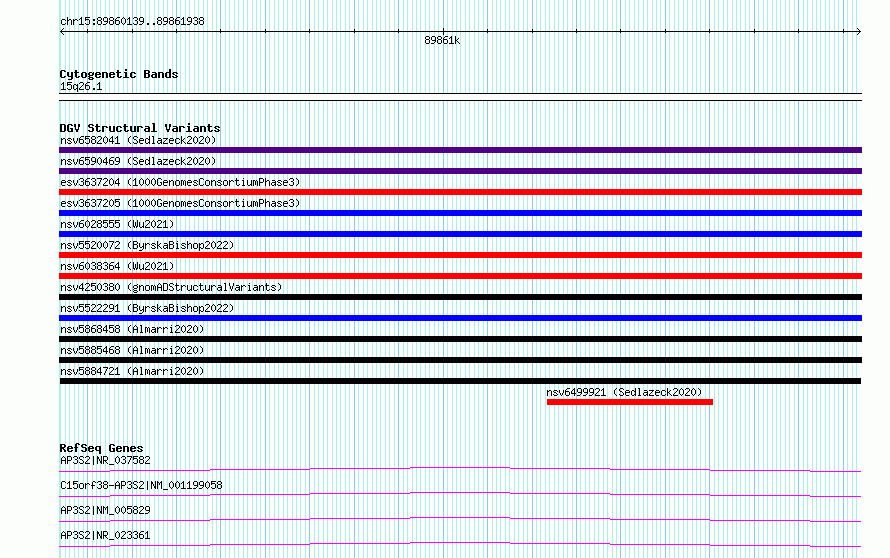Click the black bar under nsv5884721

point(460,381)
